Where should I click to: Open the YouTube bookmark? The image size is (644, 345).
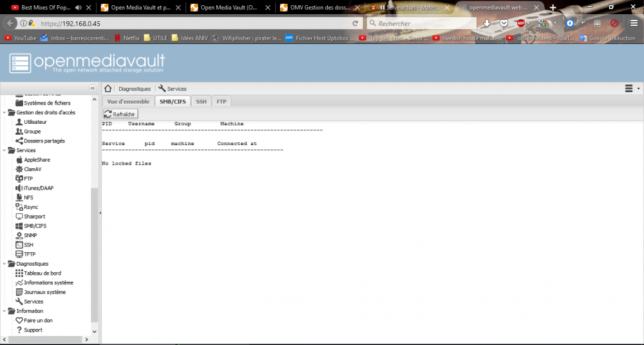[x=20, y=38]
